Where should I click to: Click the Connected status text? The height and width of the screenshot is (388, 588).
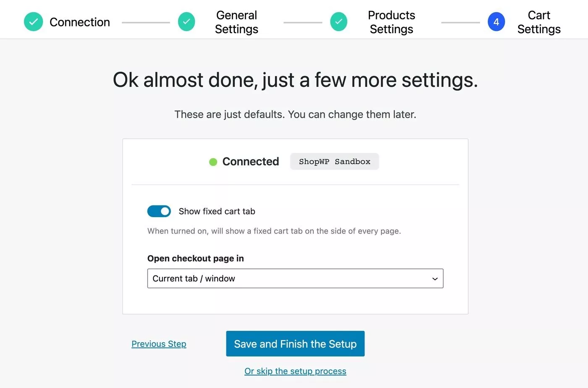tap(251, 162)
